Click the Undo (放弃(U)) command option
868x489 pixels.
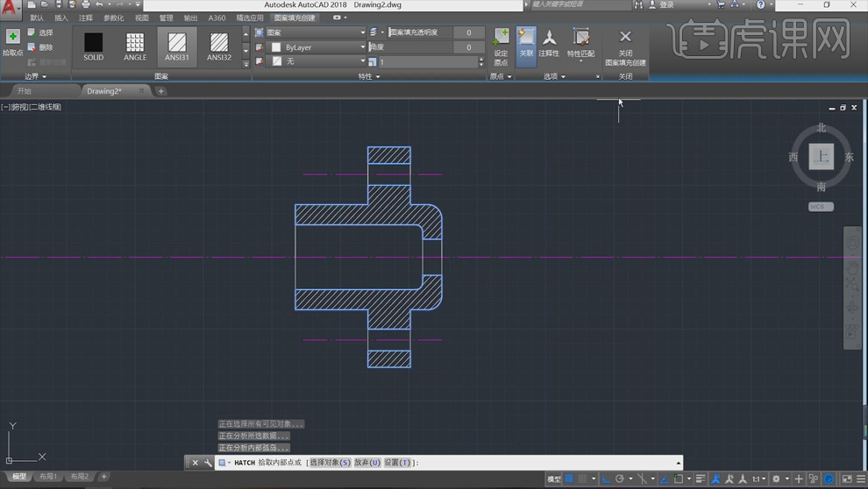coord(367,463)
